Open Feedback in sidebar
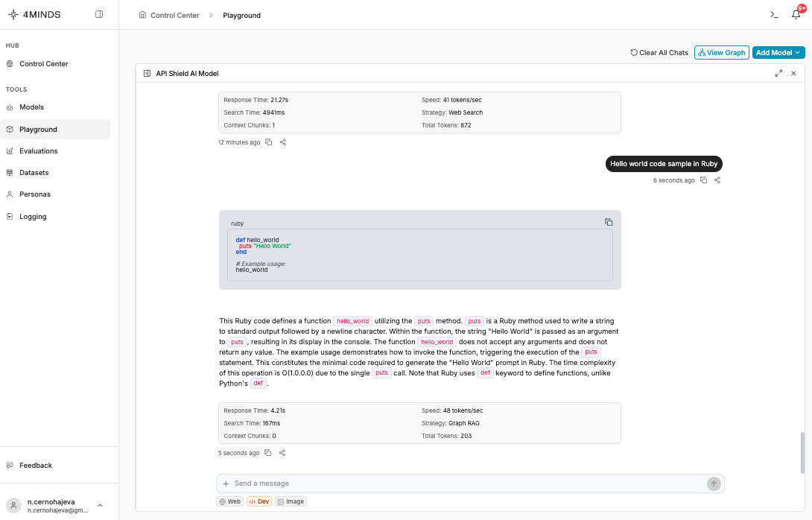Screen dimensions: 812x520 point(55,465)
